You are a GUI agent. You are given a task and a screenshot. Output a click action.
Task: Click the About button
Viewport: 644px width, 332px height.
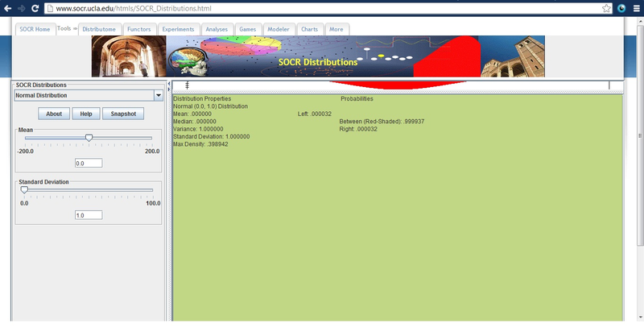coord(54,114)
